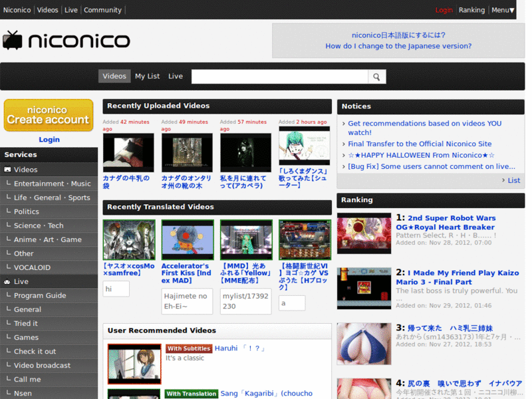532x399 pixels.
Task: Open 'Get recommendations based on videos YOU watch!' notice
Action: coord(424,128)
